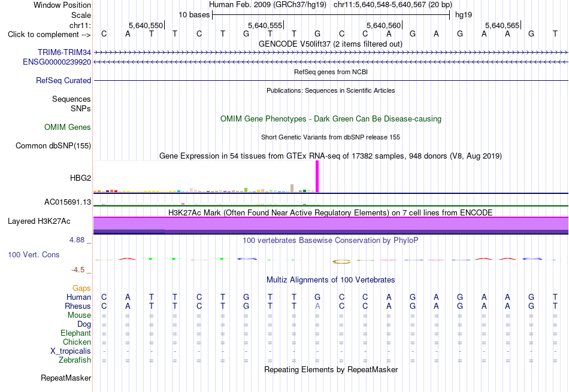Click the 'Click to complement -->' label
569x392 pixels.
49,35
